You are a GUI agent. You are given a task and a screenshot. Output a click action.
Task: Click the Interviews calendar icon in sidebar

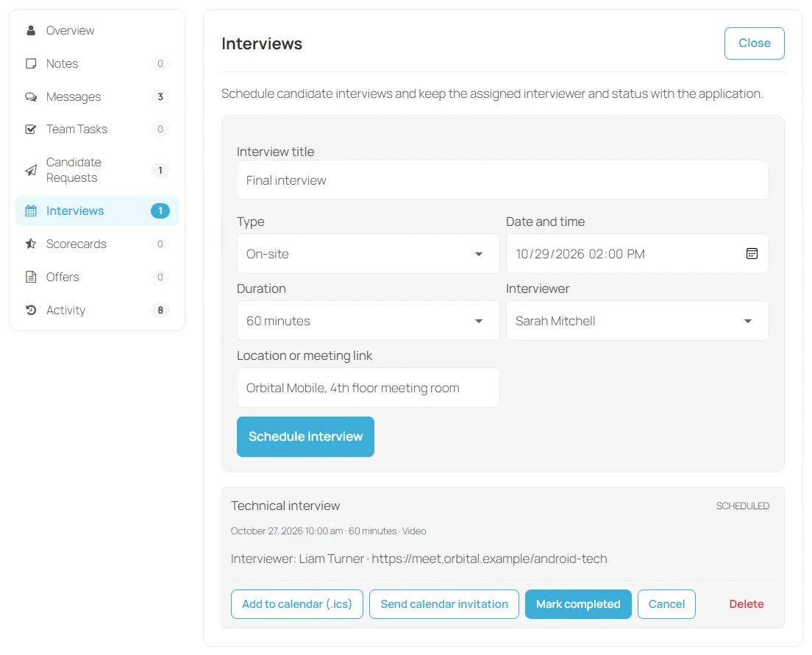pos(31,211)
